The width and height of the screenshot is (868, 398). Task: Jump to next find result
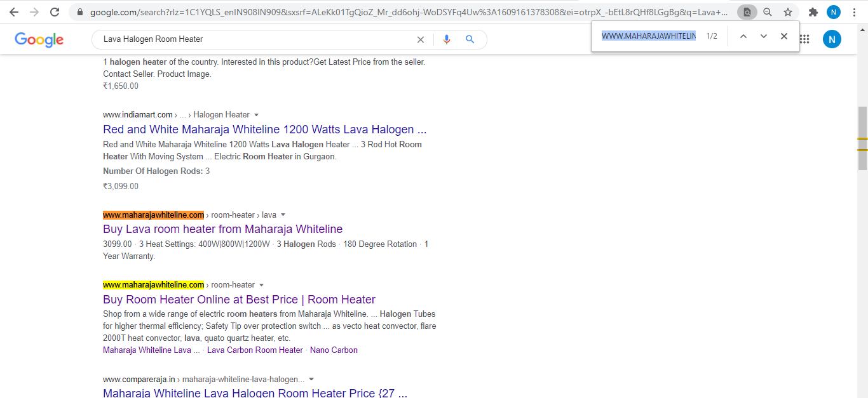pos(763,36)
